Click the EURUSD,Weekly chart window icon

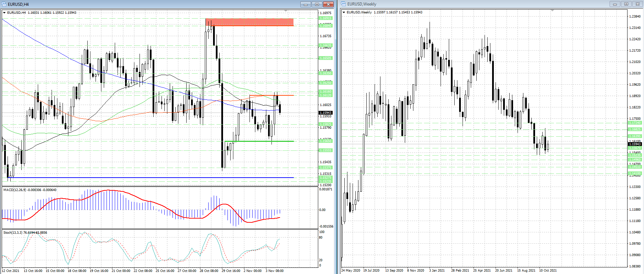(343, 4)
